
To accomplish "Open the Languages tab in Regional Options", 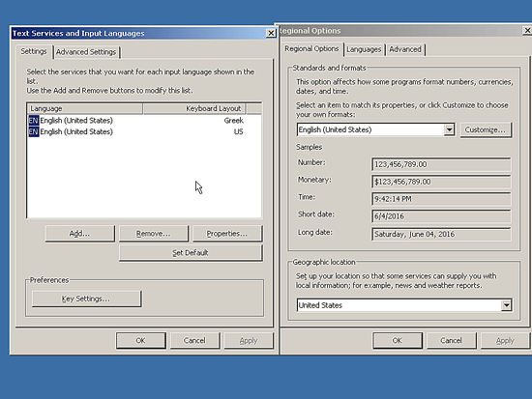I will 364,49.
